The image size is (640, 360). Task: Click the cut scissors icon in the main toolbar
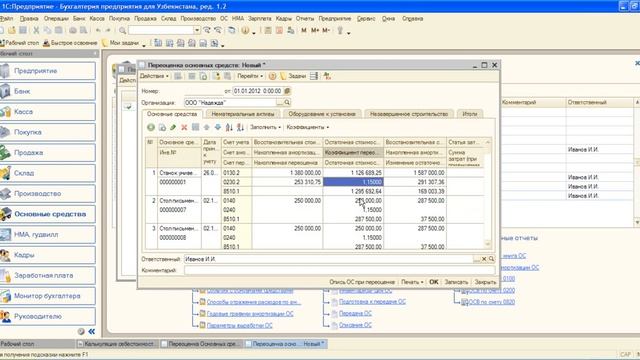tap(36, 31)
